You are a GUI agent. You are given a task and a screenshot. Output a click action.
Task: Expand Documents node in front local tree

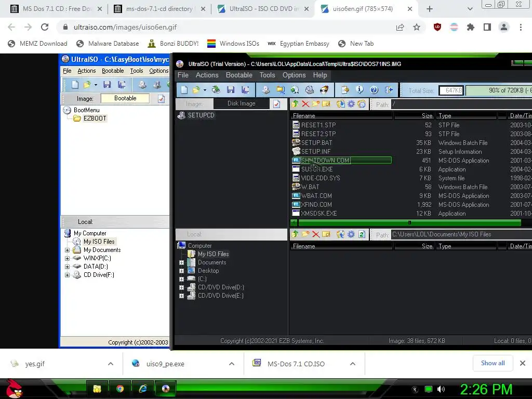coord(181,262)
